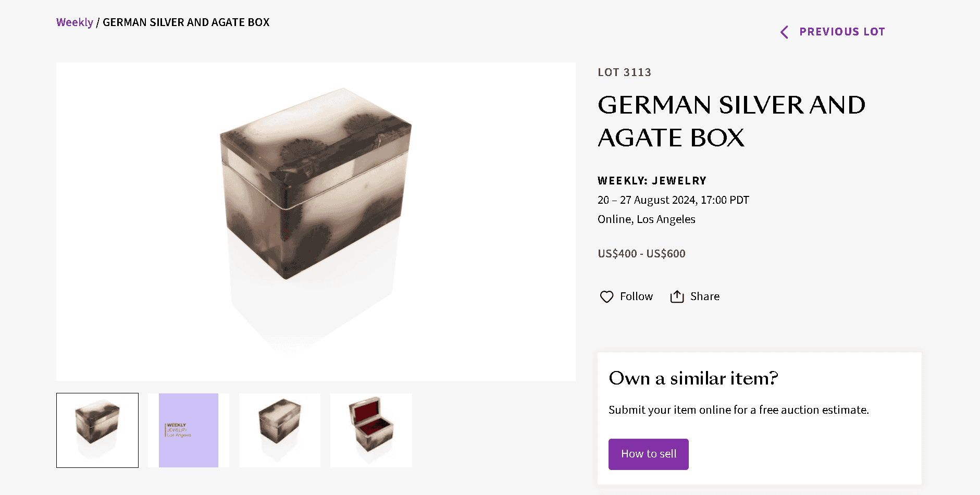Screen dimensions: 980x495
Task: Click the estimate US$400 - US$600 text
Action: click(x=642, y=254)
